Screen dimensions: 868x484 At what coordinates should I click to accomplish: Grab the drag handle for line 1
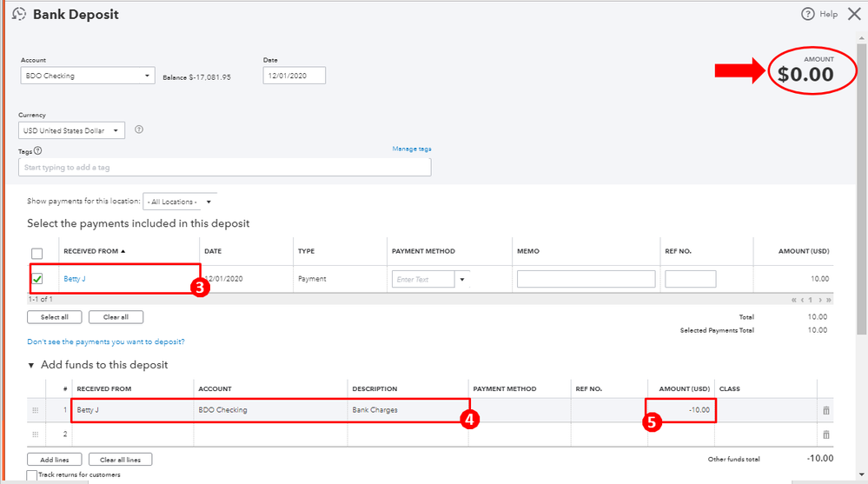click(36, 410)
